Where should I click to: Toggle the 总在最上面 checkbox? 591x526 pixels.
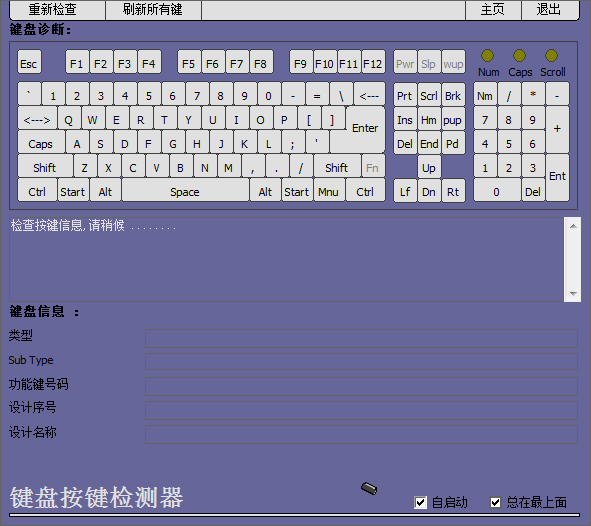(x=495, y=502)
